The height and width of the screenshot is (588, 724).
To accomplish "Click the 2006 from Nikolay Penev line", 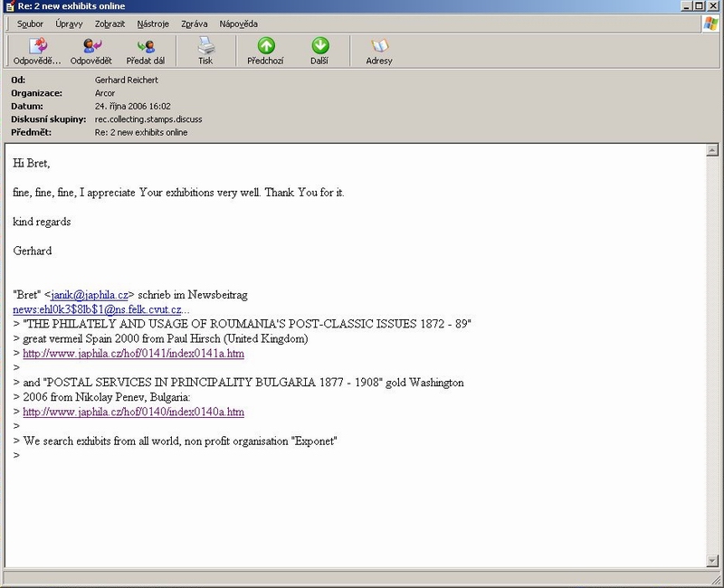I will [101, 397].
